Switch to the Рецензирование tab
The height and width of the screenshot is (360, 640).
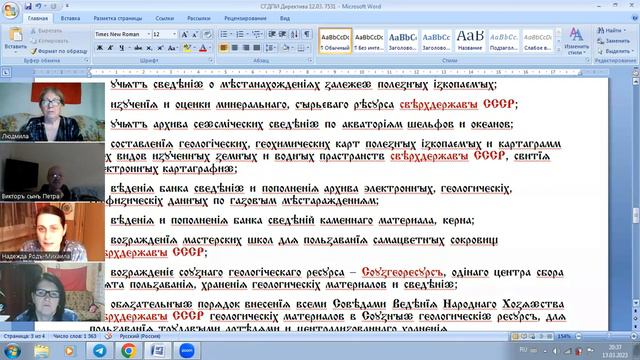[245, 18]
